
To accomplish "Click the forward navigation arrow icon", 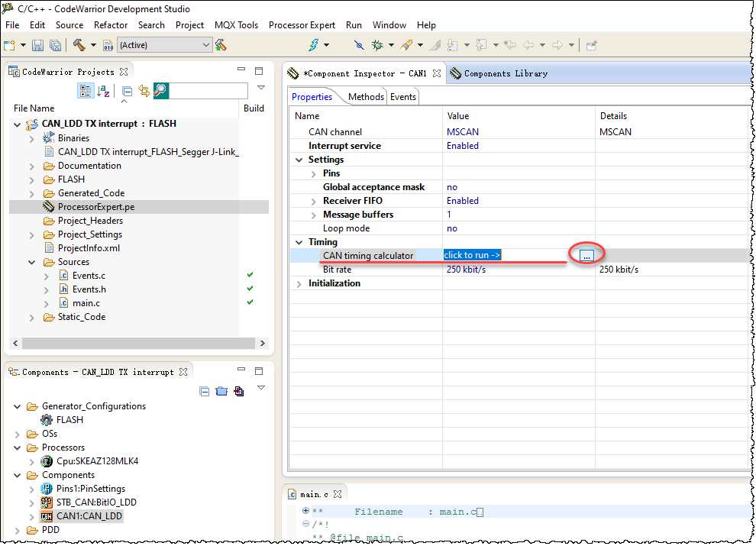I will pos(557,45).
